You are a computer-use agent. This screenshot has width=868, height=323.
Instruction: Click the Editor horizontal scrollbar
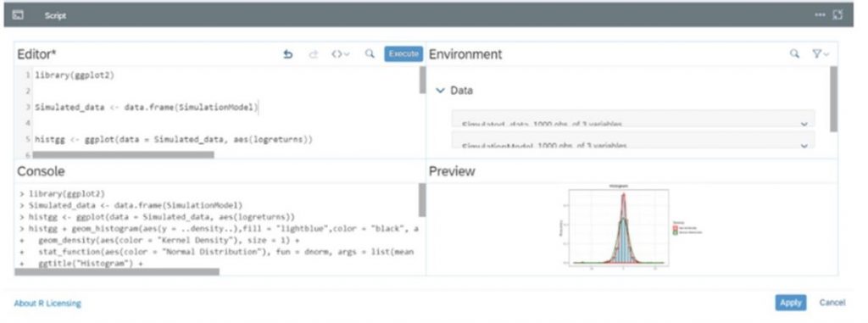(x=124, y=155)
